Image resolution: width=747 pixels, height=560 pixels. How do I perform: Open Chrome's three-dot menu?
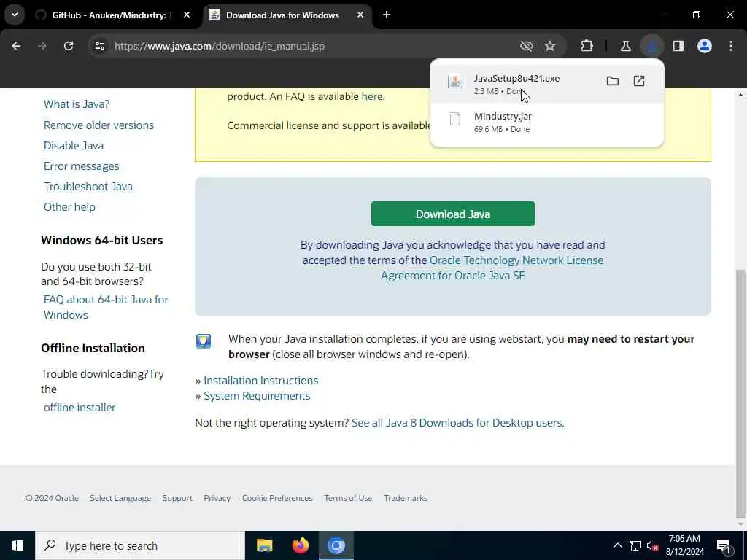coord(731,46)
